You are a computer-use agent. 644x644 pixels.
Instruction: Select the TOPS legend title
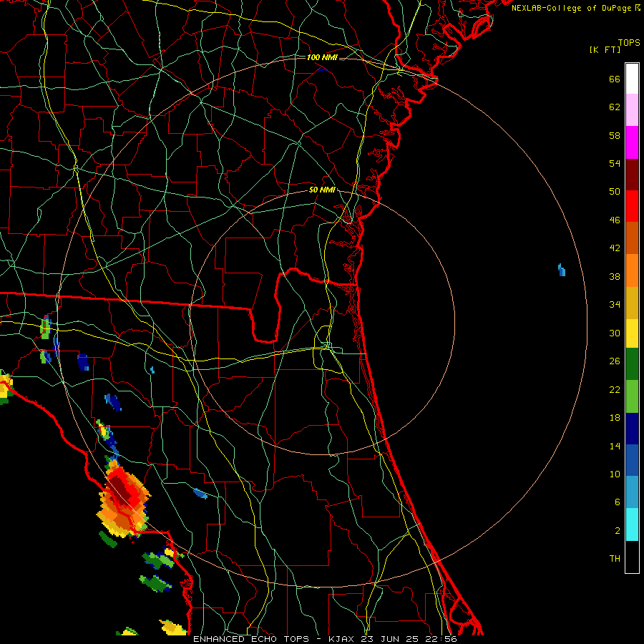coord(629,43)
